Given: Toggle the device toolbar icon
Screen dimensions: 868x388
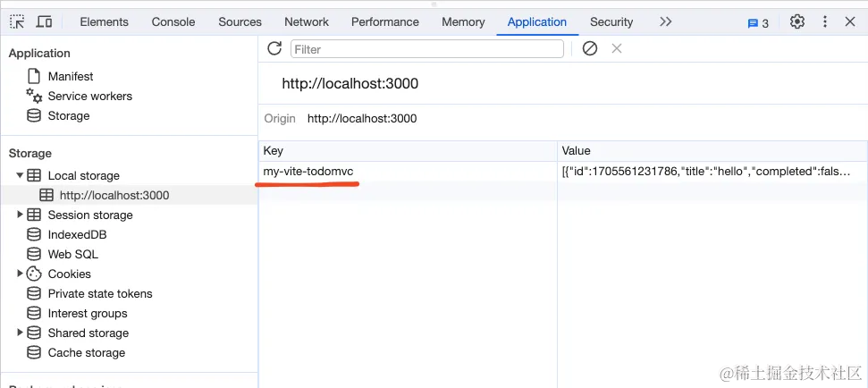Looking at the screenshot, I should point(45,22).
